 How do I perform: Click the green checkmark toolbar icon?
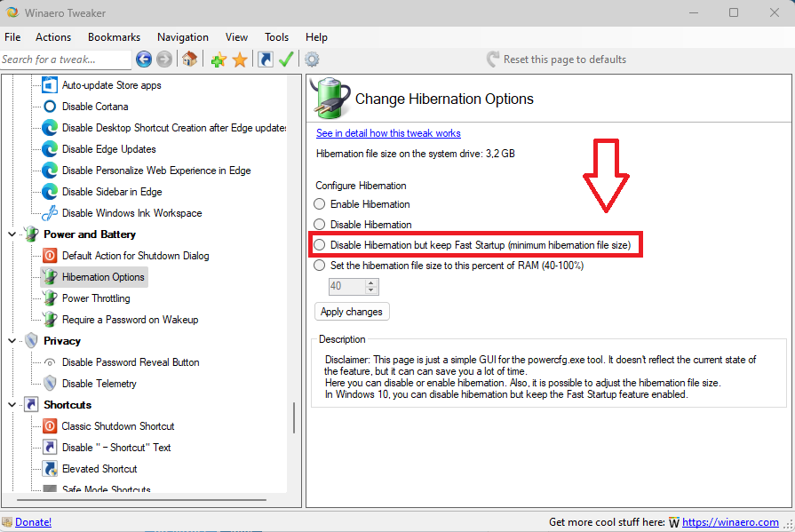tap(286, 60)
